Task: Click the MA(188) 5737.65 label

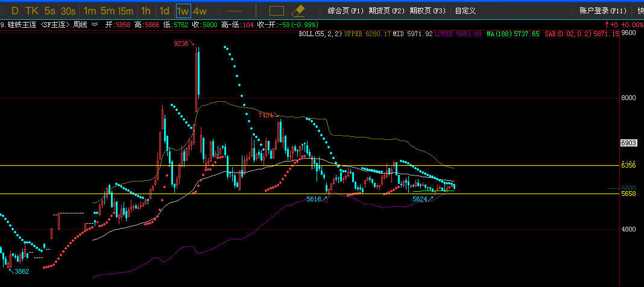Action: pos(513,34)
